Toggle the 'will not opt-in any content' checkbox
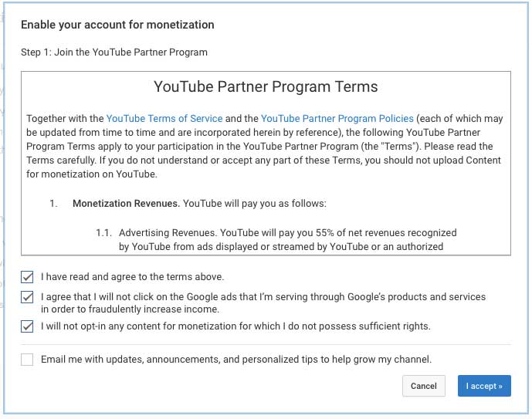532x419 pixels. click(27, 326)
